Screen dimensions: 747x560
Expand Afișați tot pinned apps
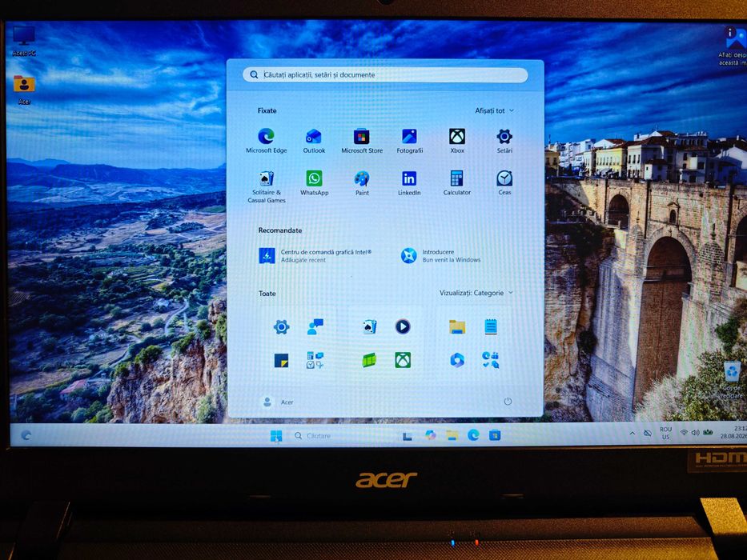[x=494, y=110]
